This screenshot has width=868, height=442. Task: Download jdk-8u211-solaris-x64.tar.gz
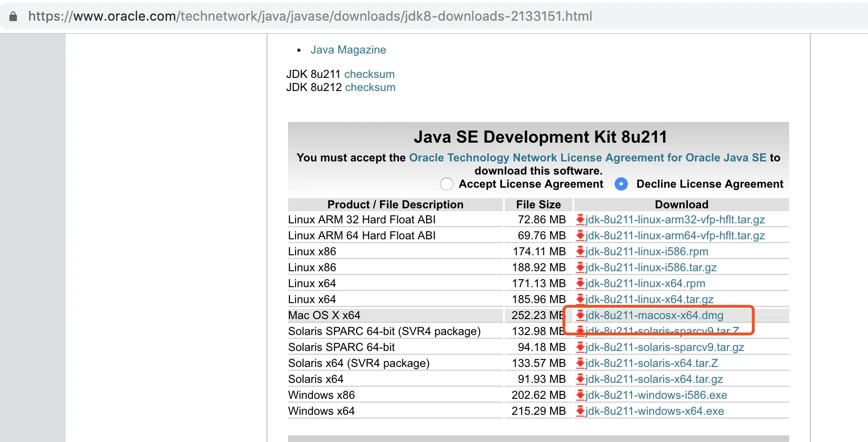[654, 379]
